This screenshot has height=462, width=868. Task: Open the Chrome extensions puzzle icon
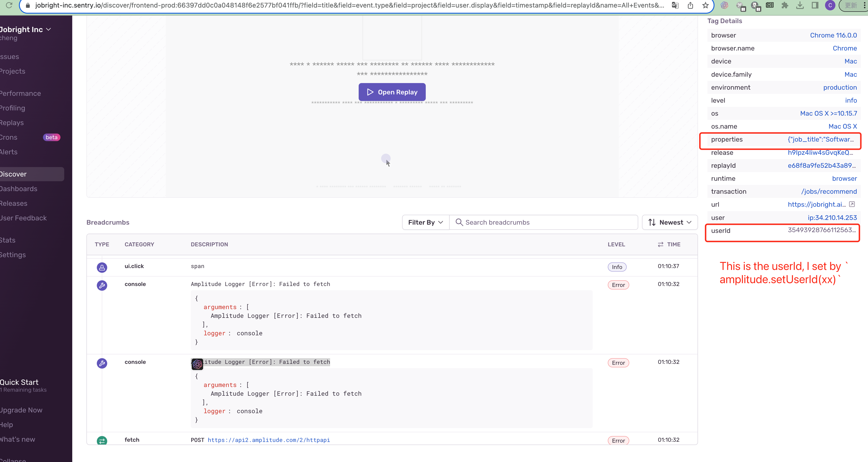tap(785, 5)
